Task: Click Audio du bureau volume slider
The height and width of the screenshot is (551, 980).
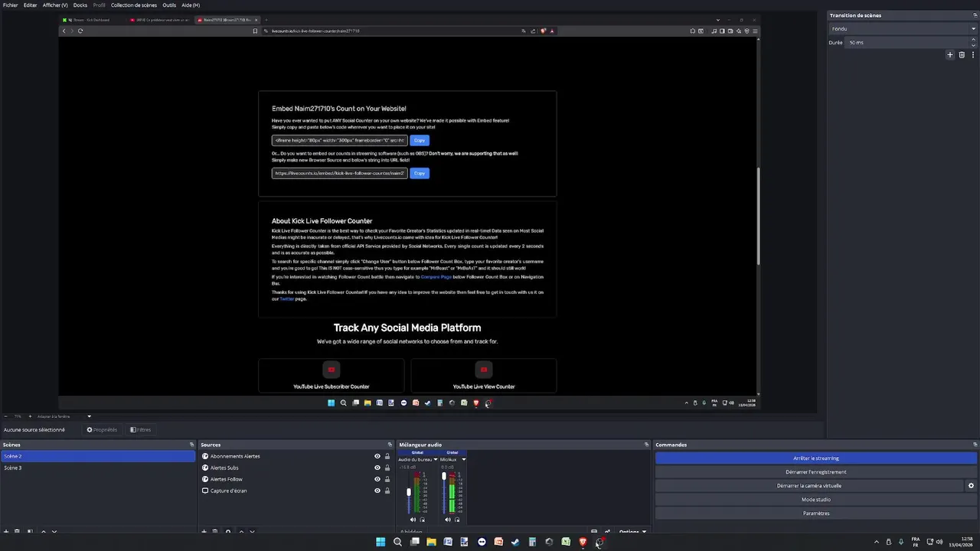Action: (x=409, y=491)
